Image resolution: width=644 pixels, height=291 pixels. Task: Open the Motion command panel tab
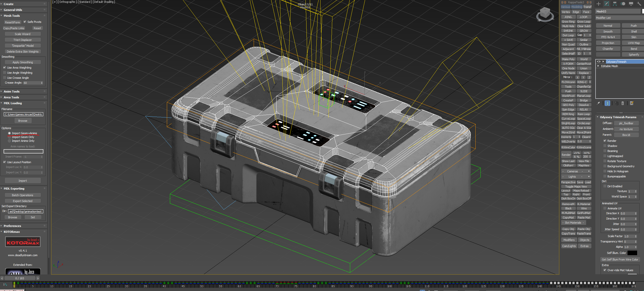tap(623, 4)
